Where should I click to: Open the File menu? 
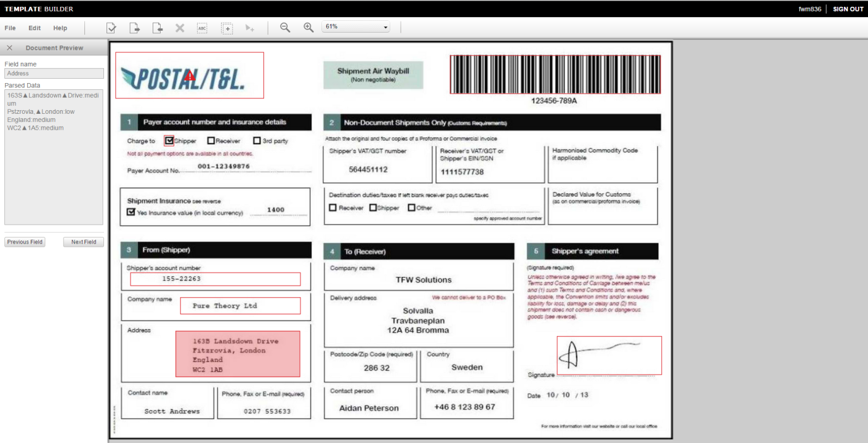click(x=10, y=28)
